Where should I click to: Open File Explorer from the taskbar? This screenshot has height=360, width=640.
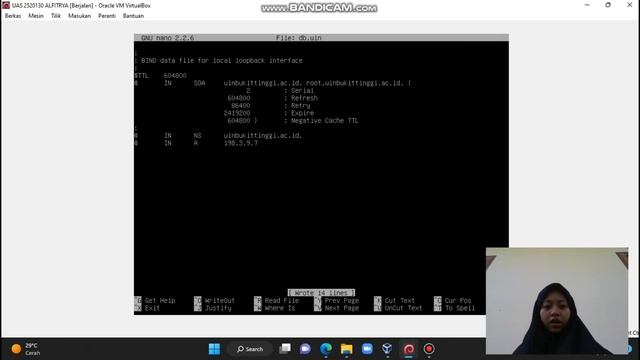coord(347,349)
